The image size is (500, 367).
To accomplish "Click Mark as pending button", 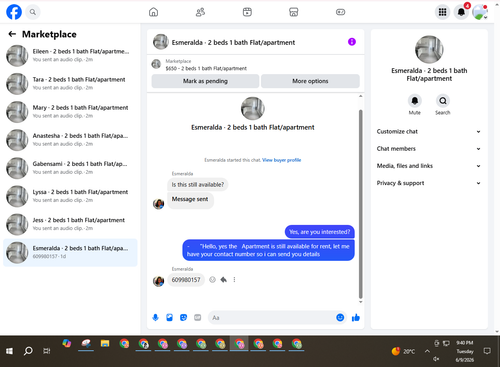I will click(205, 81).
